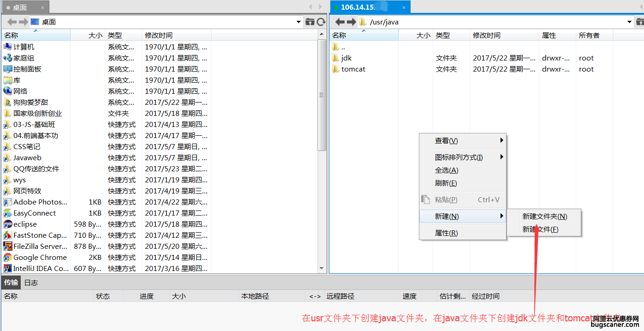
Task: Sort the local list by 修改时间 column
Action: click(159, 36)
